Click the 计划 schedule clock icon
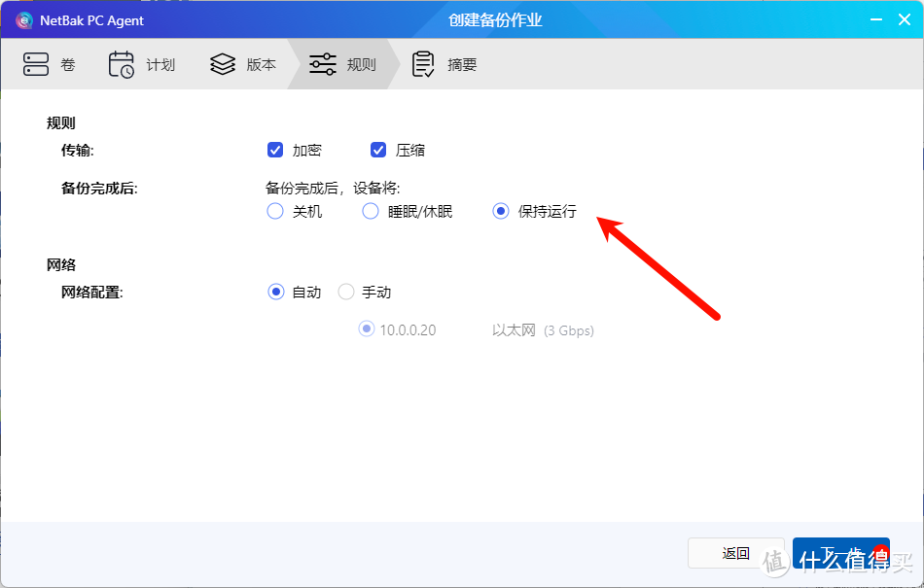The width and height of the screenshot is (924, 588). [x=121, y=63]
